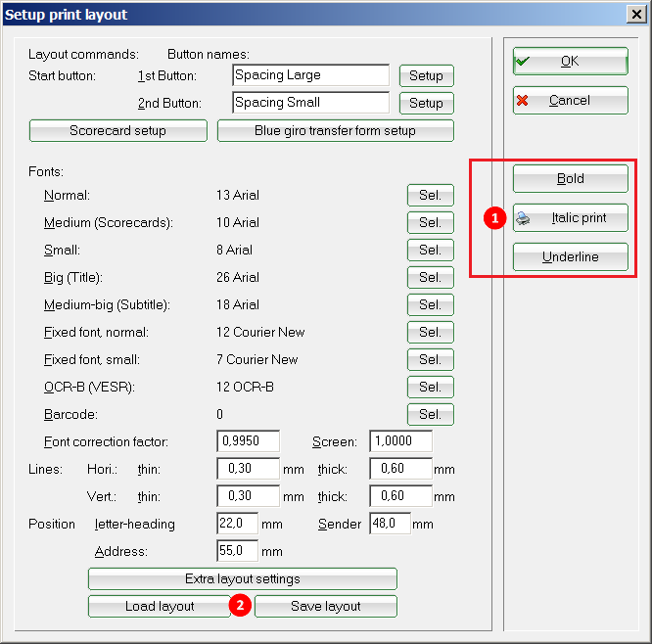
Task: Click the Load layout button
Action: [160, 606]
